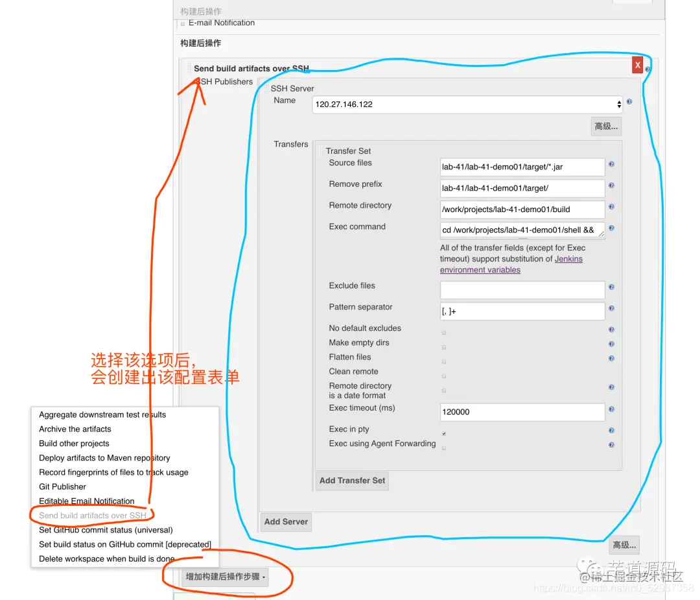The width and height of the screenshot is (700, 600).
Task: Select Record fingerprints of files to track usage
Action: pyautogui.click(x=113, y=472)
